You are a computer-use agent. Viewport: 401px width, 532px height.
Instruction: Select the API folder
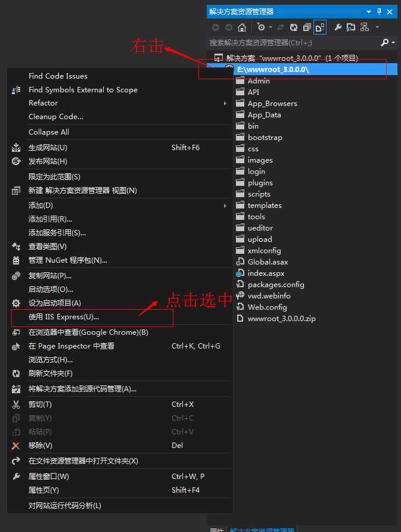(253, 92)
